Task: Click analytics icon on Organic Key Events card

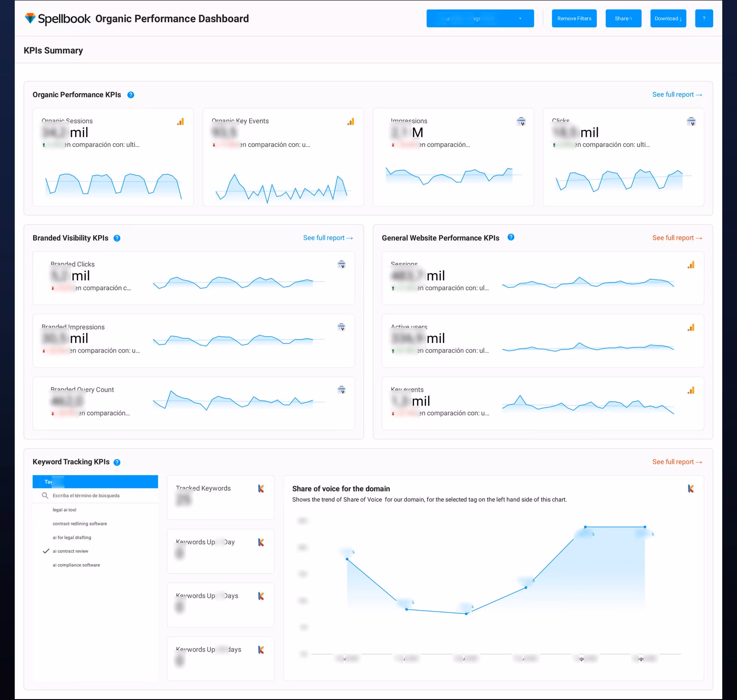Action: [351, 122]
